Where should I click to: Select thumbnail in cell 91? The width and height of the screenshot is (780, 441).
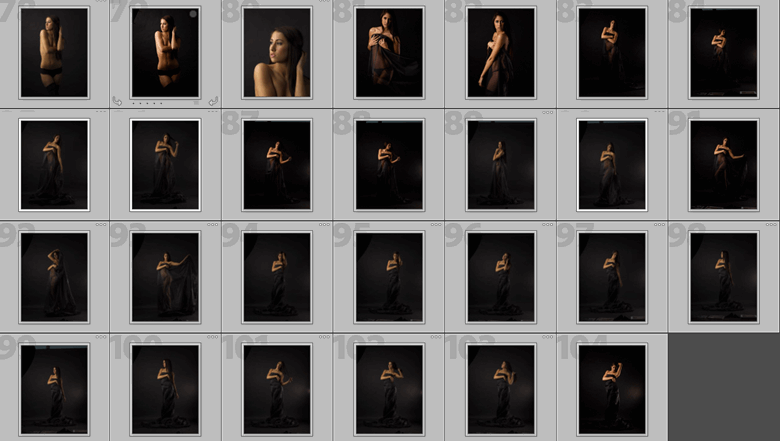pos(723,164)
